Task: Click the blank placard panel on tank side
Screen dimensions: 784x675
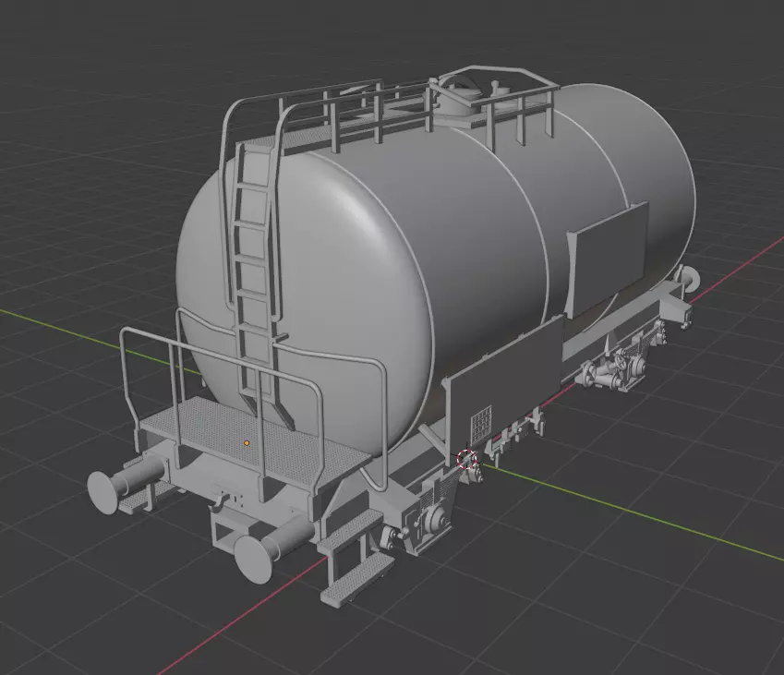Action: 608,260
